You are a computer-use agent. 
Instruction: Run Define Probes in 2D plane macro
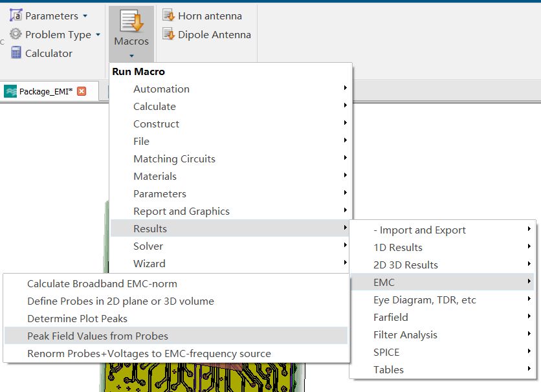[x=176, y=301]
